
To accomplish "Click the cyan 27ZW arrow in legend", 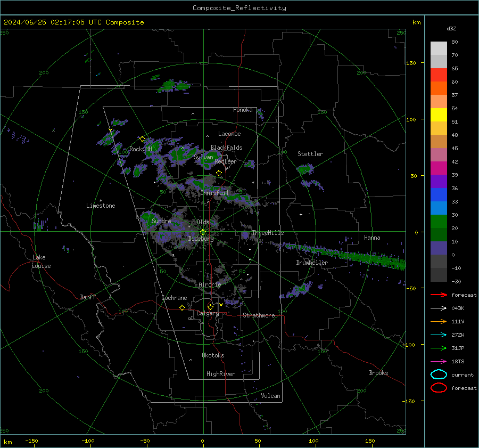I will pyautogui.click(x=439, y=335).
